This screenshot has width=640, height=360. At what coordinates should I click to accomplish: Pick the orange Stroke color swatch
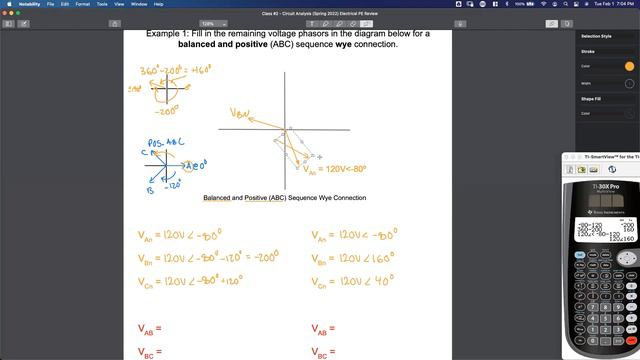click(629, 67)
